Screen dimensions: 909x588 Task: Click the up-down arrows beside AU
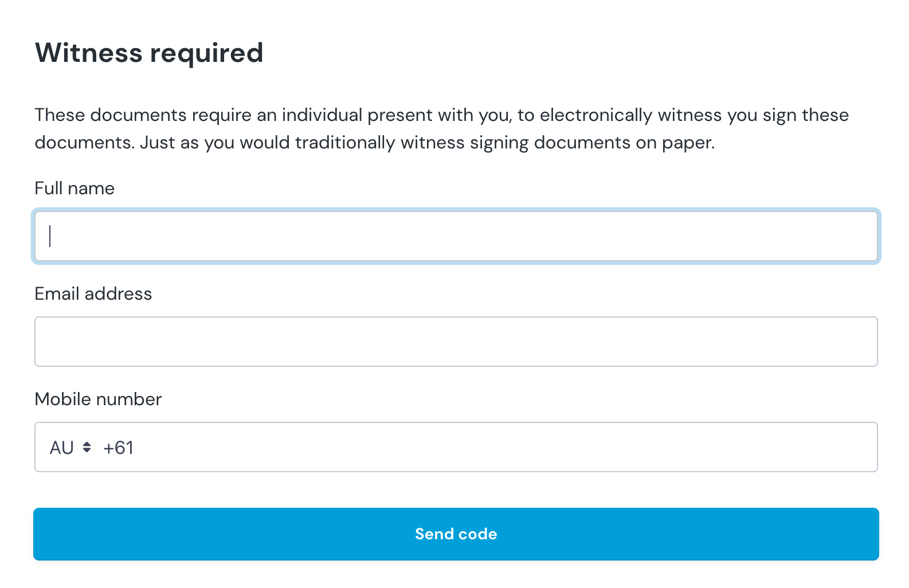point(87,447)
